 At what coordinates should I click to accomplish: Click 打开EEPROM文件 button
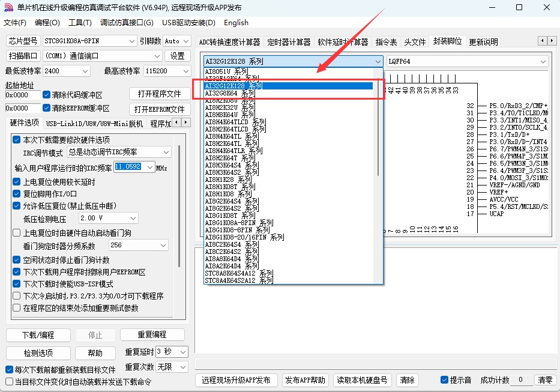(x=159, y=109)
